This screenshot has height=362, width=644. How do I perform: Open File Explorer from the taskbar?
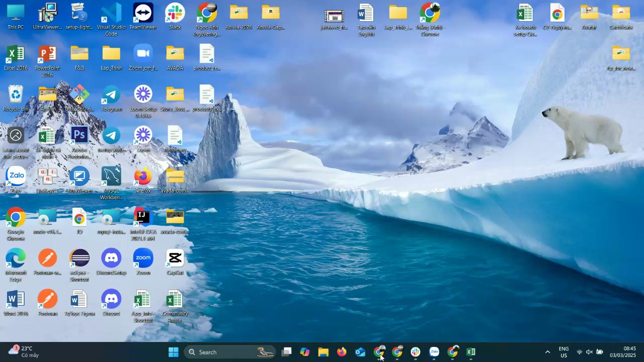pyautogui.click(x=323, y=352)
